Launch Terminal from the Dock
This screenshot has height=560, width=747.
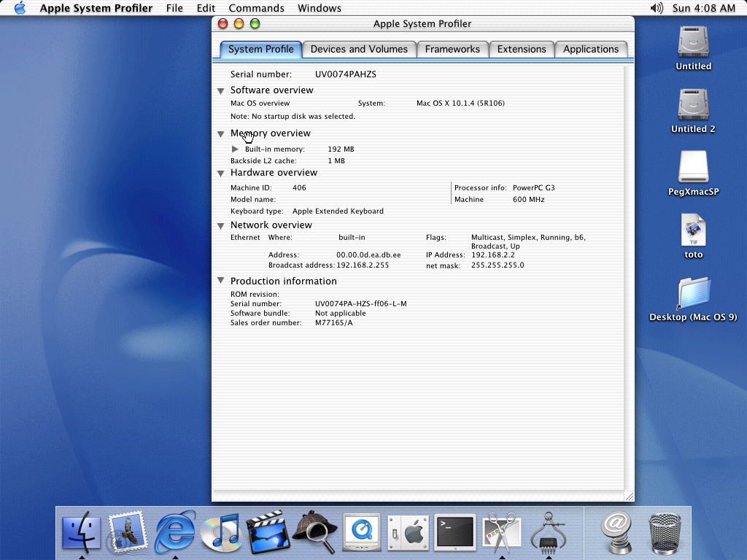point(455,532)
